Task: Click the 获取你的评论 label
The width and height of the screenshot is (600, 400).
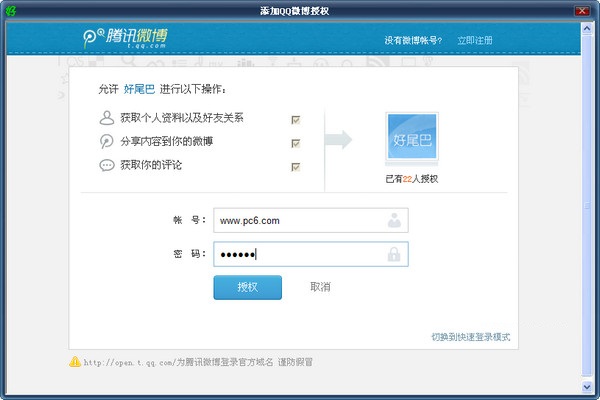Action: [x=151, y=165]
